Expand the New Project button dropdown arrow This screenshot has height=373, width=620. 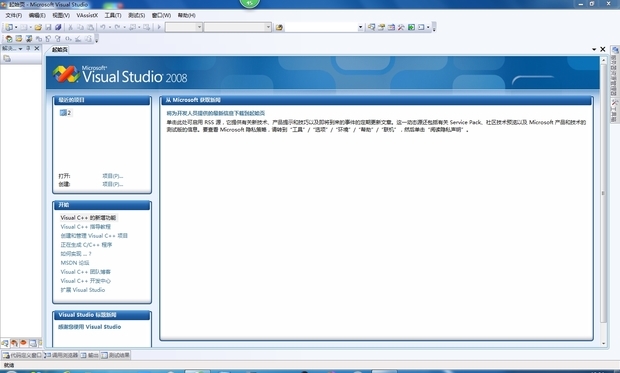(x=16, y=27)
